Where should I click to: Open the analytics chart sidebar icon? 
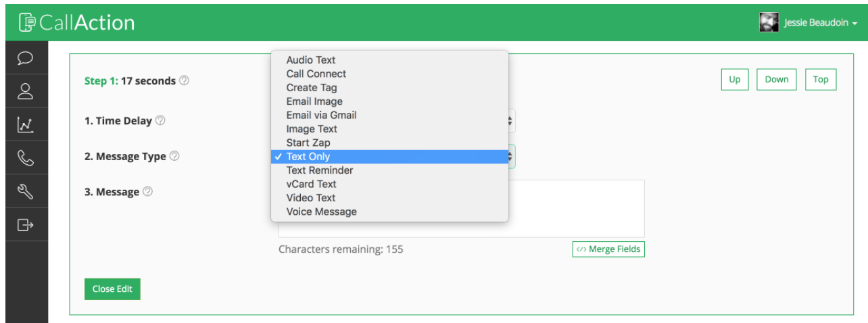26,124
